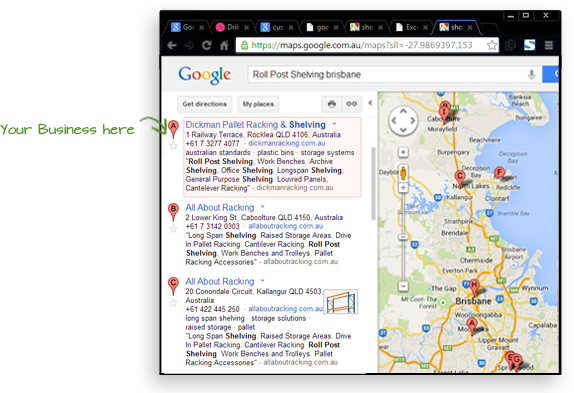Click the Get directions button
Viewport: 574px width, 393px height.
205,104
